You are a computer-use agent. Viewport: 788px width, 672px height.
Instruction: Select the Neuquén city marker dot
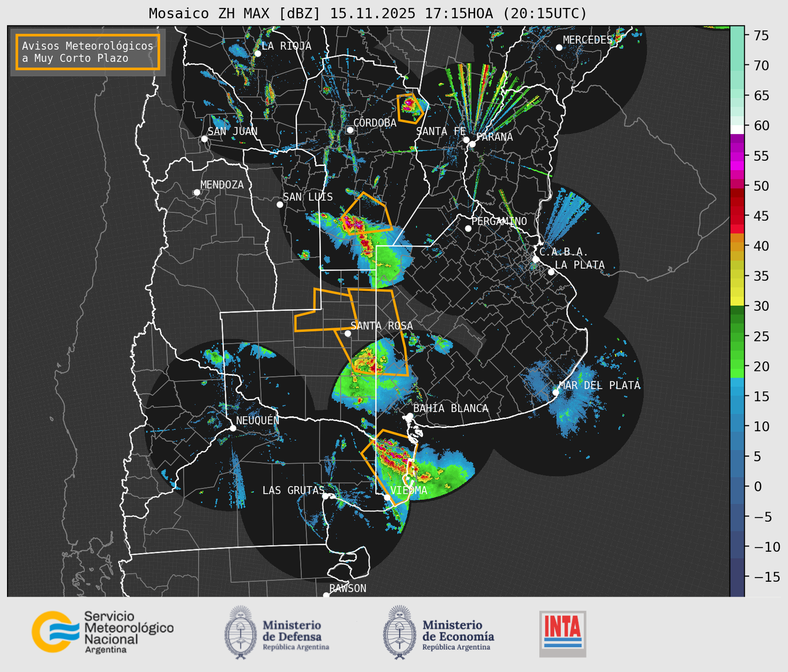click(233, 428)
